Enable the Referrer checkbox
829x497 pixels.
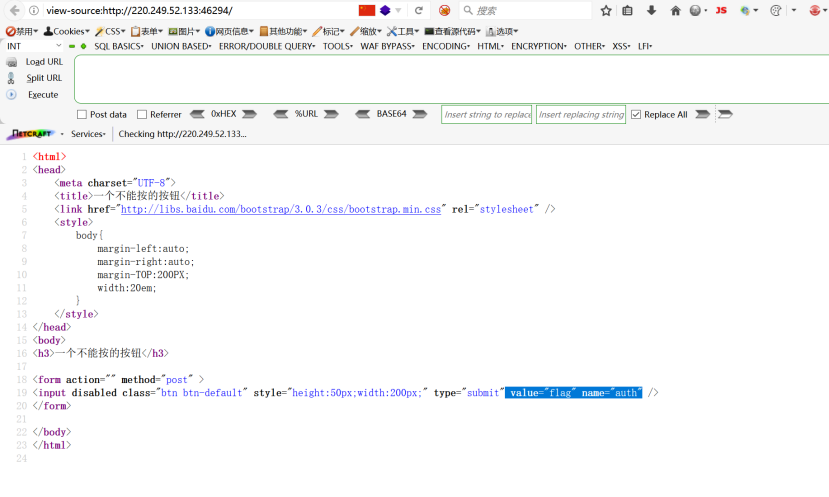pyautogui.click(x=142, y=114)
